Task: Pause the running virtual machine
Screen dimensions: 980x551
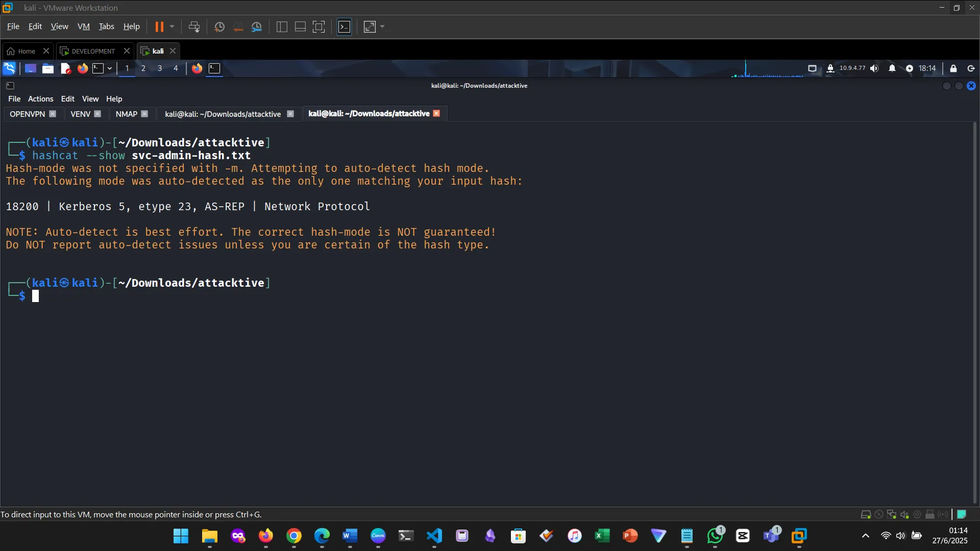Action: (160, 27)
